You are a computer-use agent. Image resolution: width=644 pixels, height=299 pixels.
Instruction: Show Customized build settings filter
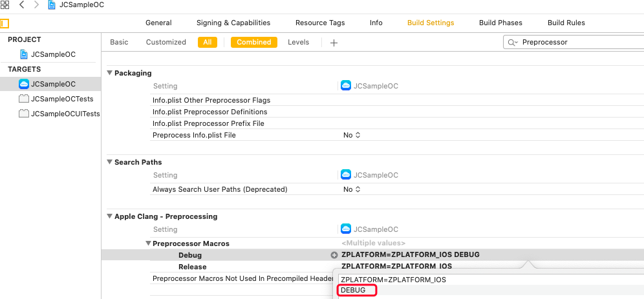click(x=166, y=42)
